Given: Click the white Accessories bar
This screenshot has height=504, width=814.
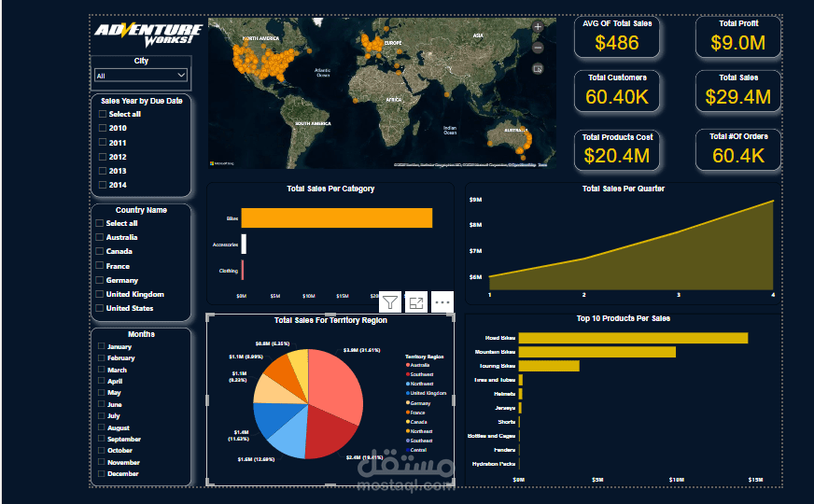Looking at the screenshot, I should pos(244,244).
